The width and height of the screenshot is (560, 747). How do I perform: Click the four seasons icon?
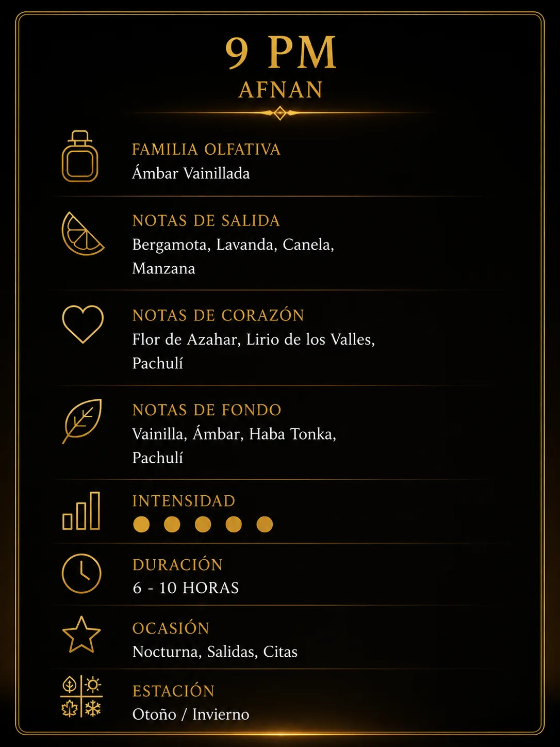[81, 696]
